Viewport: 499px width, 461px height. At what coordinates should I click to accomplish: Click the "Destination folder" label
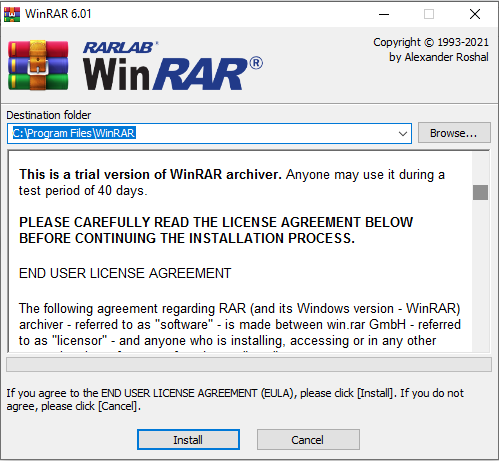click(x=49, y=115)
